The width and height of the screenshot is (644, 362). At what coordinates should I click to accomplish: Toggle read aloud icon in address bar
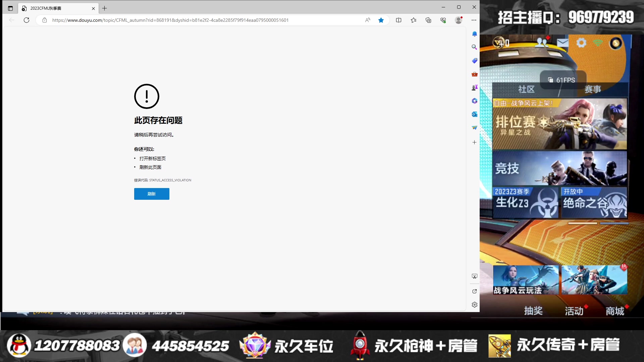[x=368, y=20]
